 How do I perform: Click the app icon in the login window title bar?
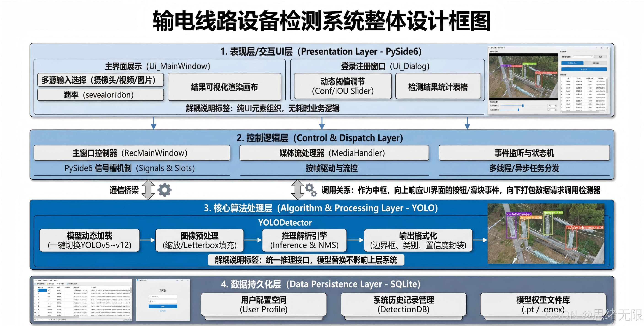[x=137, y=281]
